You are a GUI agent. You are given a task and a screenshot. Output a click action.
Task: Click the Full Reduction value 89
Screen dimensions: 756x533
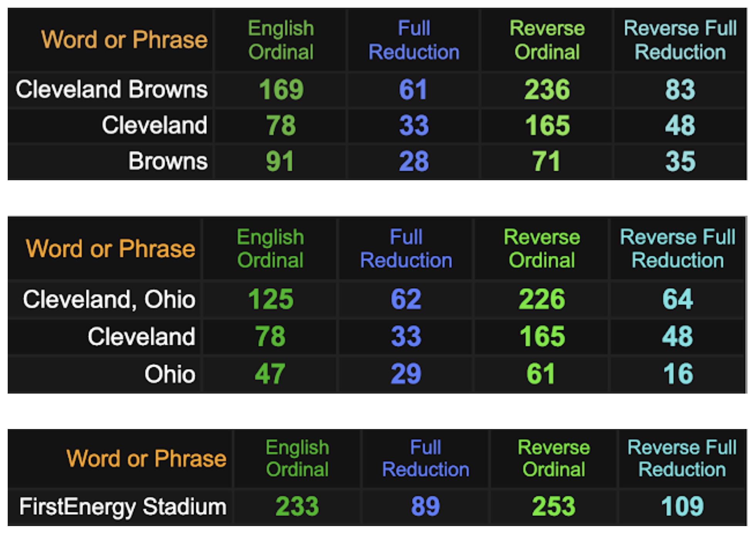[425, 506]
